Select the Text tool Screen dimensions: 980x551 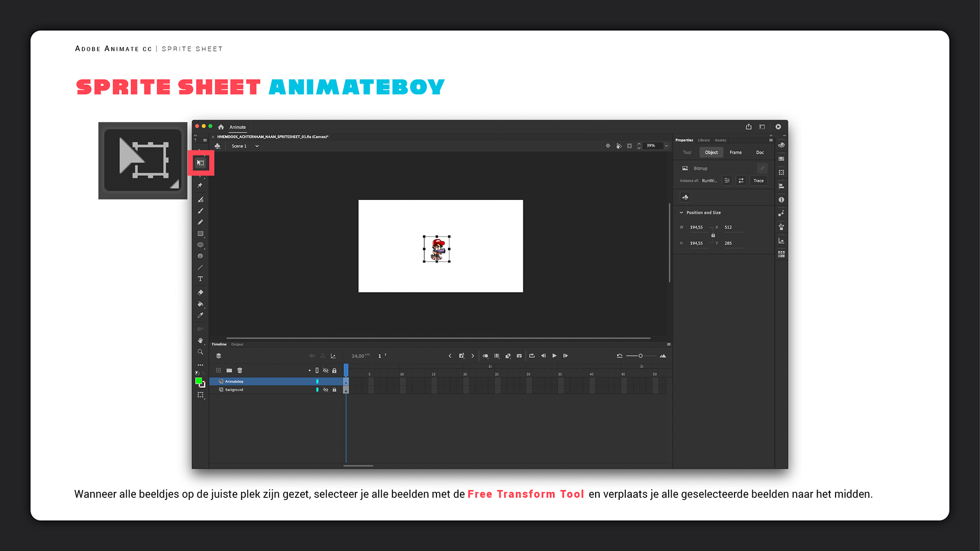point(200,279)
